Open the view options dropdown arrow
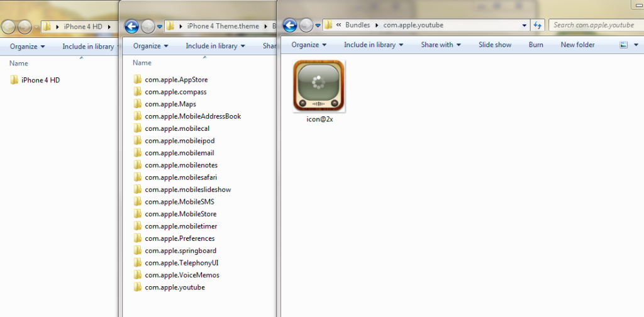The image size is (644, 317). coord(636,45)
